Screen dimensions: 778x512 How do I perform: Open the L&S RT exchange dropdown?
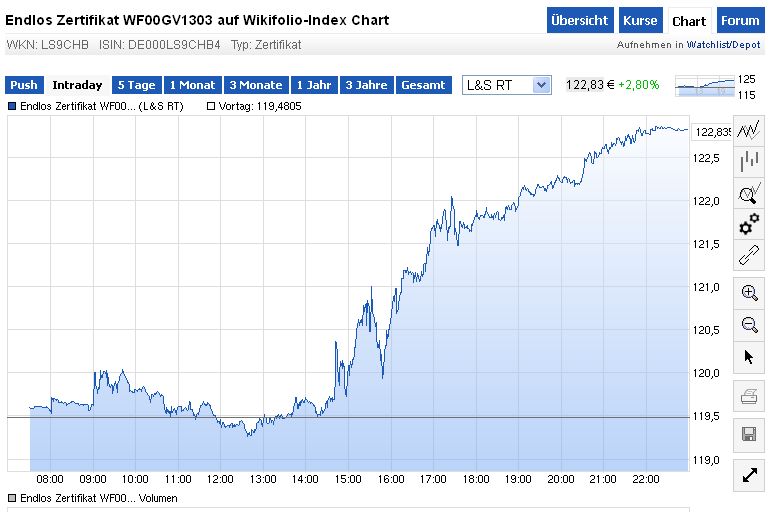tap(507, 85)
